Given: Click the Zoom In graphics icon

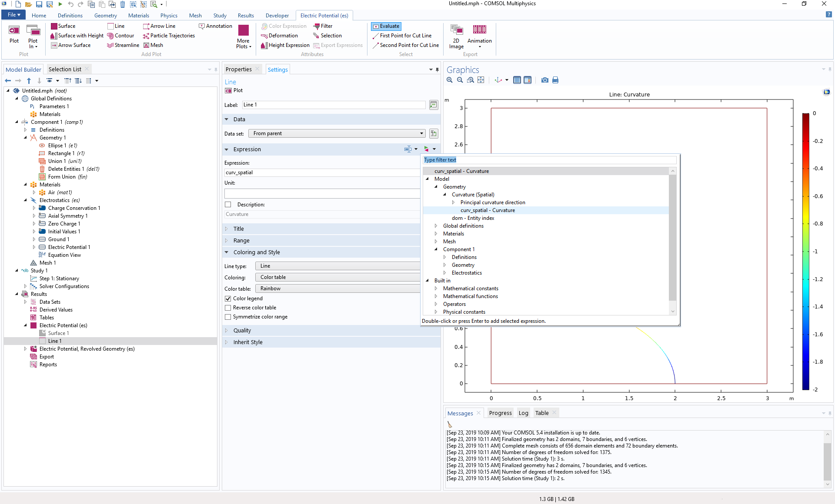Looking at the screenshot, I should click(450, 80).
